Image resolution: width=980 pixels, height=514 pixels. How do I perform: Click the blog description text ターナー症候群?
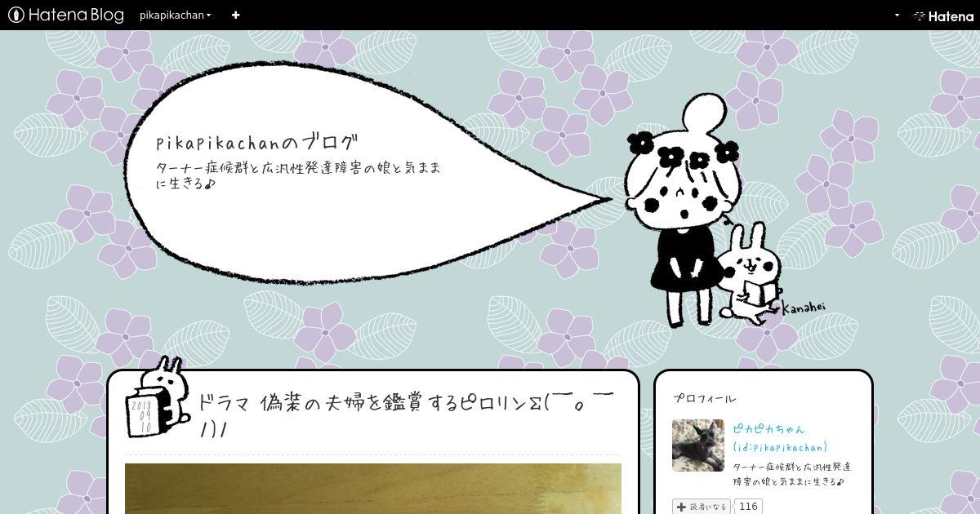(x=298, y=175)
